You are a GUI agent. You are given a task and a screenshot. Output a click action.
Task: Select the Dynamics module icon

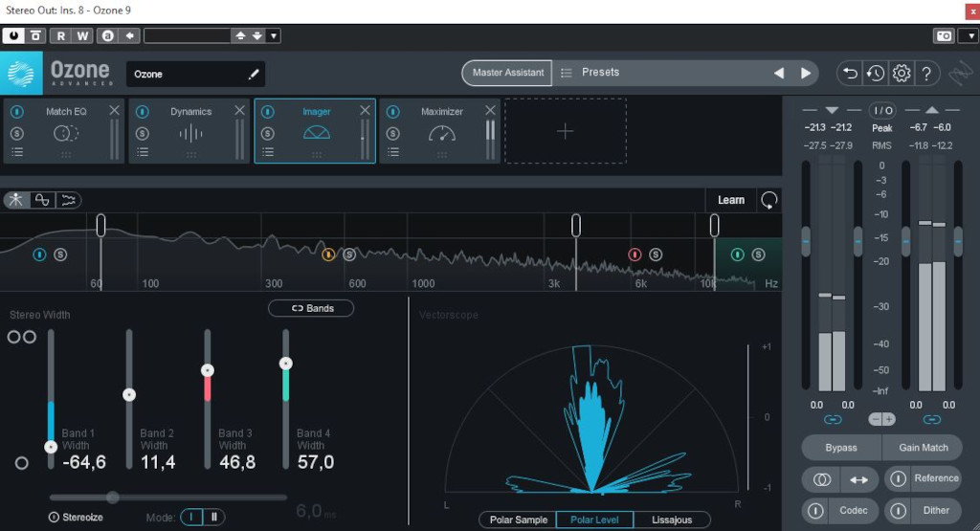click(190, 134)
